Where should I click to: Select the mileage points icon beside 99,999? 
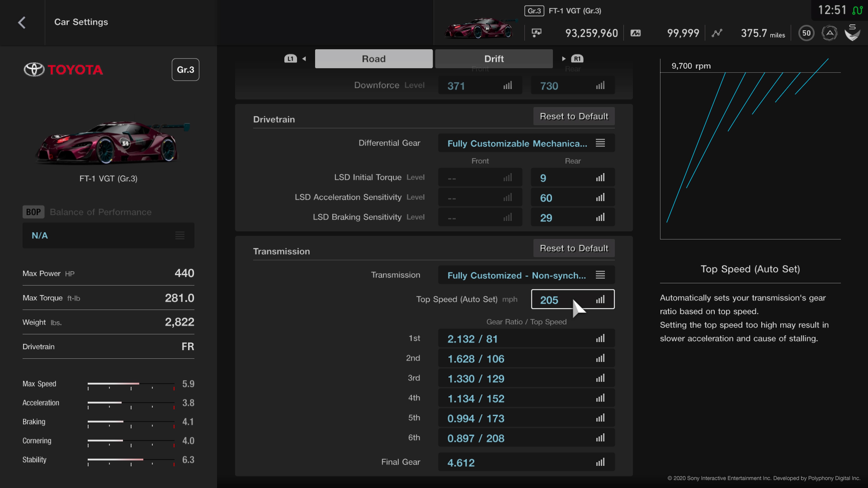pos(635,33)
